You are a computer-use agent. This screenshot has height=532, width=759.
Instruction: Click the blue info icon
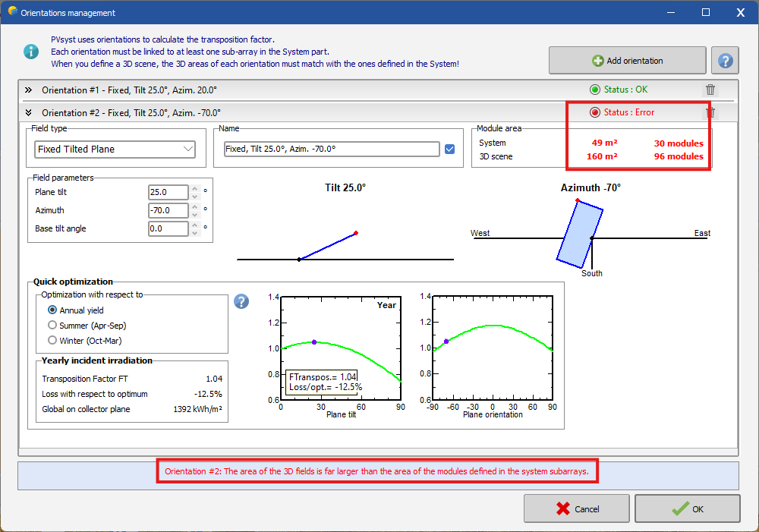31,52
